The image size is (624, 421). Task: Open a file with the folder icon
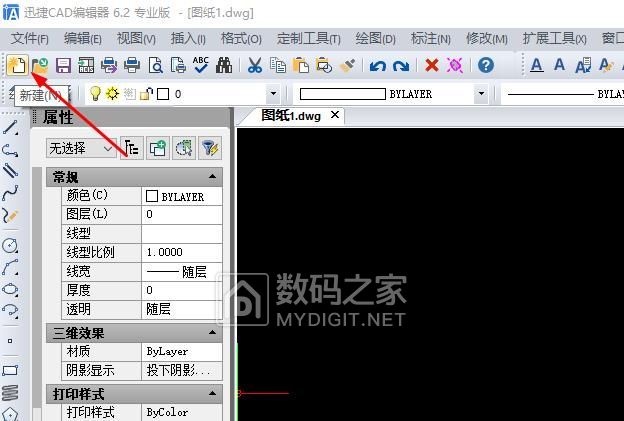pyautogui.click(x=40, y=65)
